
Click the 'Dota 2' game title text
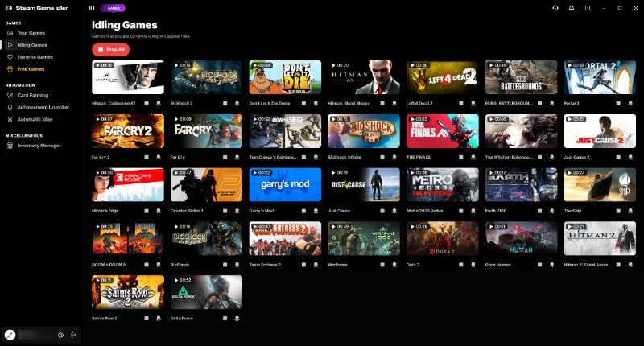coord(413,265)
